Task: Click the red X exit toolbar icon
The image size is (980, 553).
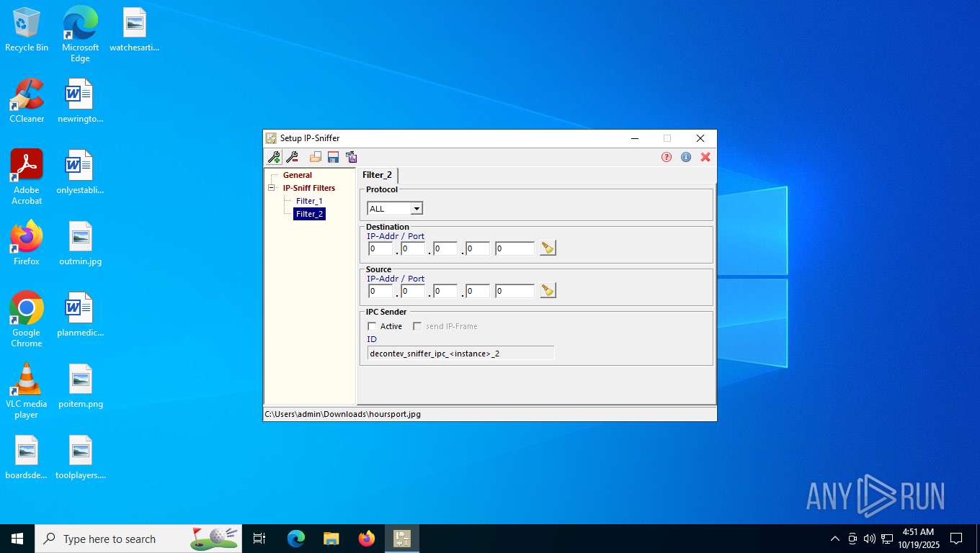Action: tap(705, 157)
